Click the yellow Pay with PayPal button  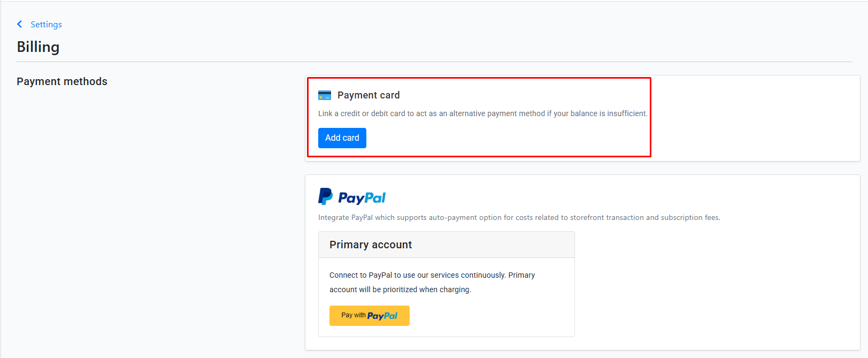point(370,316)
